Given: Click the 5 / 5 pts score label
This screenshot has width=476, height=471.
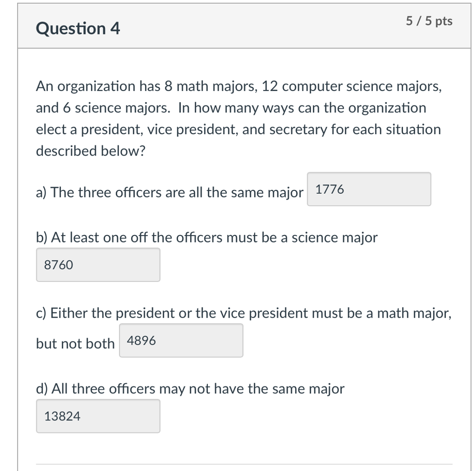Looking at the screenshot, I should tap(429, 21).
